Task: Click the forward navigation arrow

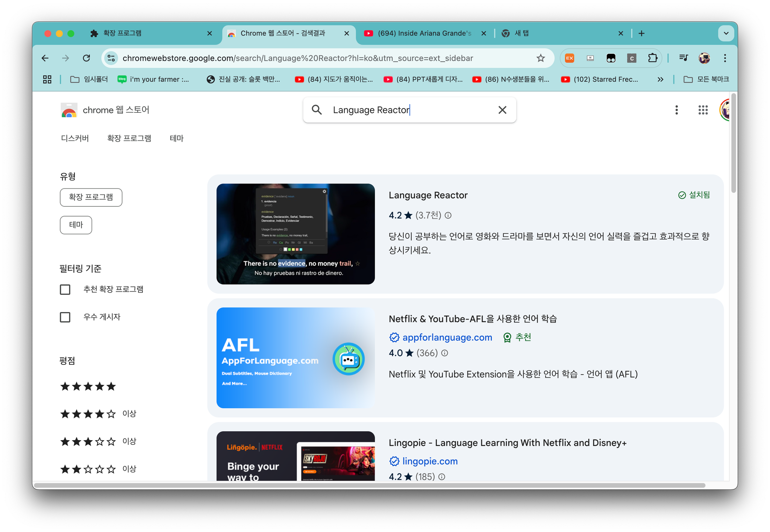Action: pos(65,58)
